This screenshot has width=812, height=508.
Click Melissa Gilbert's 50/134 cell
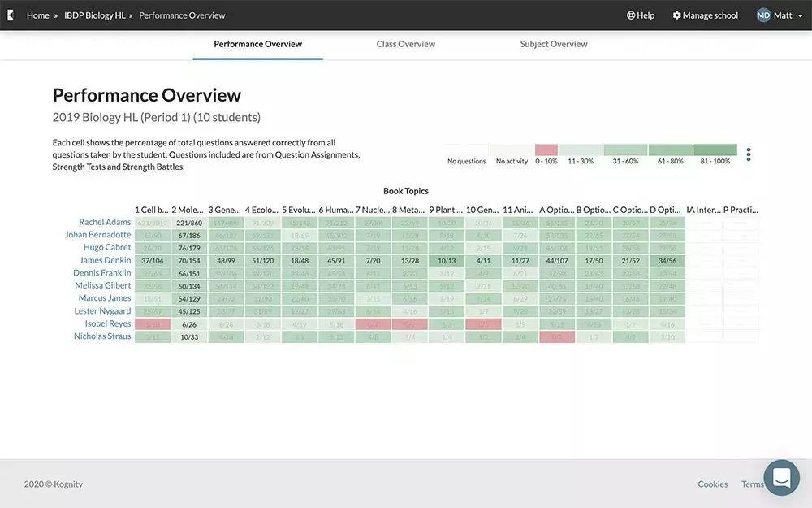click(189, 286)
